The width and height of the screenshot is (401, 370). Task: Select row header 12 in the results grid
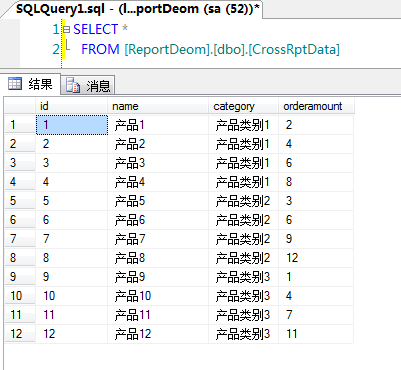point(20,334)
